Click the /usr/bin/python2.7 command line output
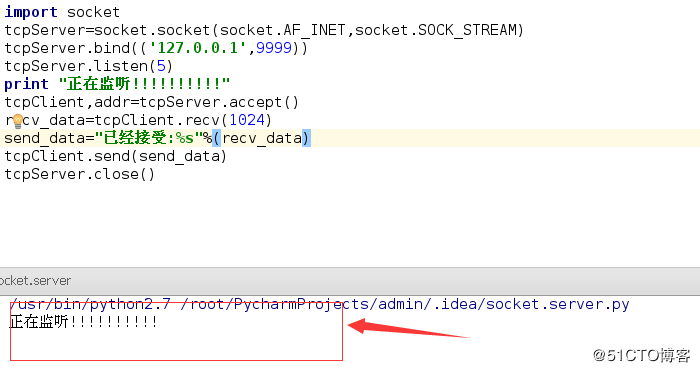The height and width of the screenshot is (372, 700). (x=319, y=304)
